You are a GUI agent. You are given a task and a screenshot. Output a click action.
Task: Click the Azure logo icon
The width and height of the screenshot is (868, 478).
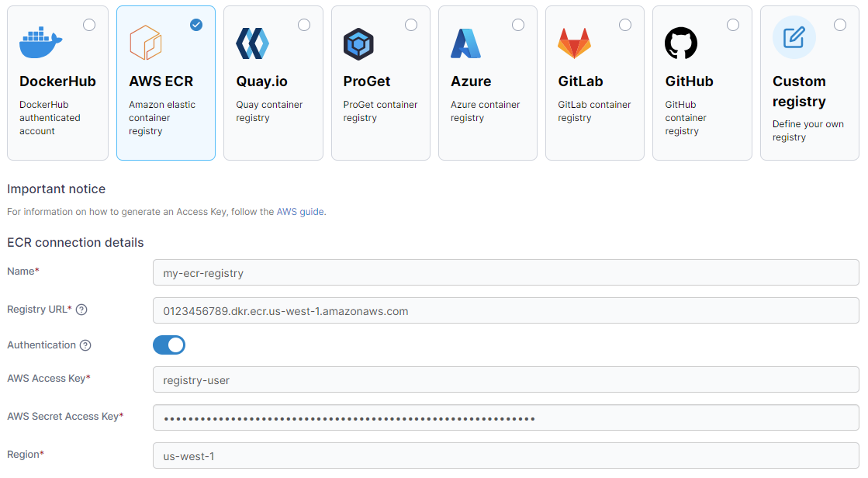tap(465, 43)
